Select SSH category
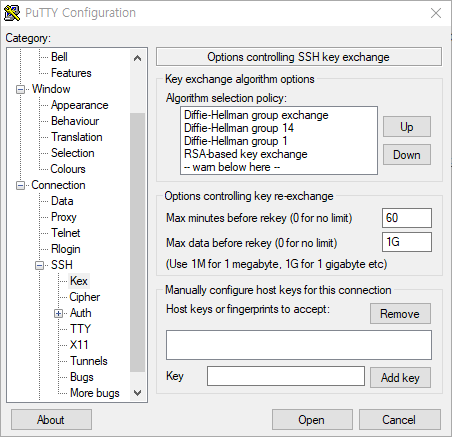Image resolution: width=452 pixels, height=437 pixels. (x=62, y=265)
